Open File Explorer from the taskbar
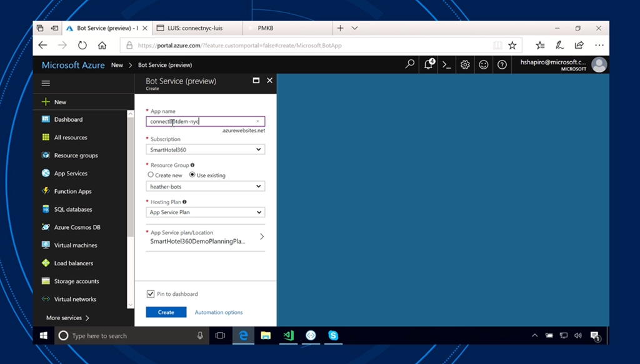This screenshot has height=364, width=640. click(x=266, y=335)
